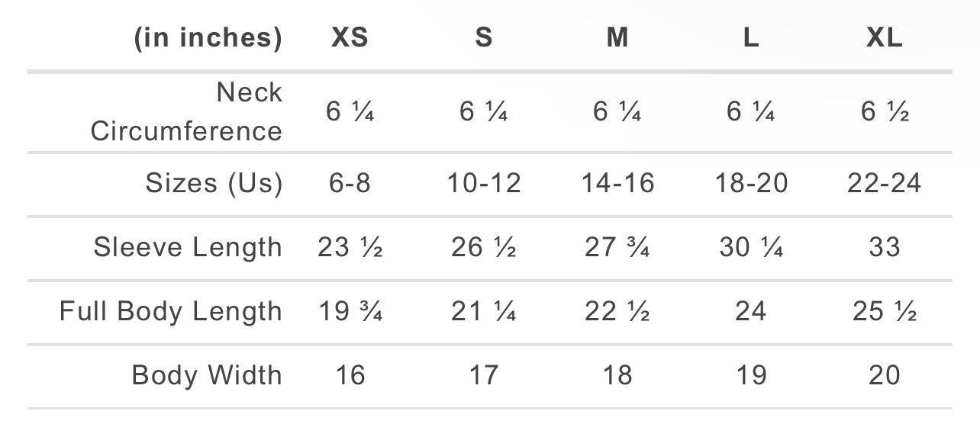Click the (in inches) header label

coord(208,39)
